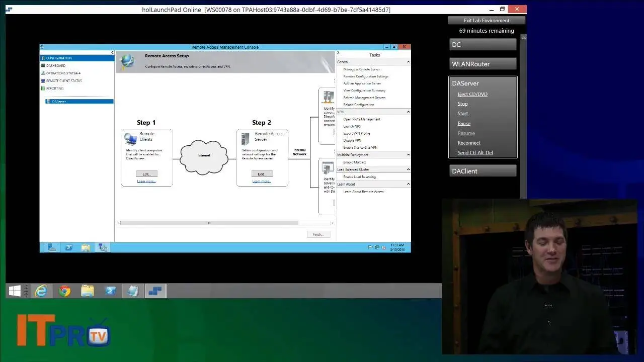Click the Remote Access Server tower icon
Viewport: 644px width, 362px height.
(x=246, y=139)
